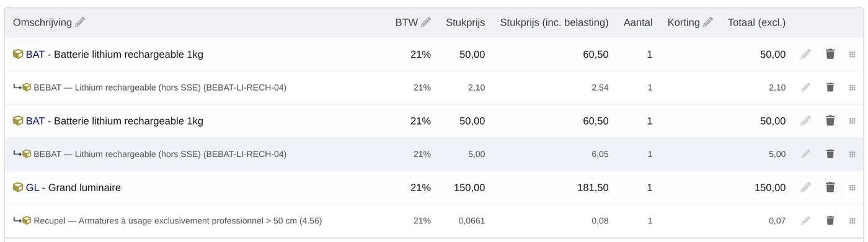
Task: Click pencil icon next to Omschrijving header
Action: click(x=80, y=22)
